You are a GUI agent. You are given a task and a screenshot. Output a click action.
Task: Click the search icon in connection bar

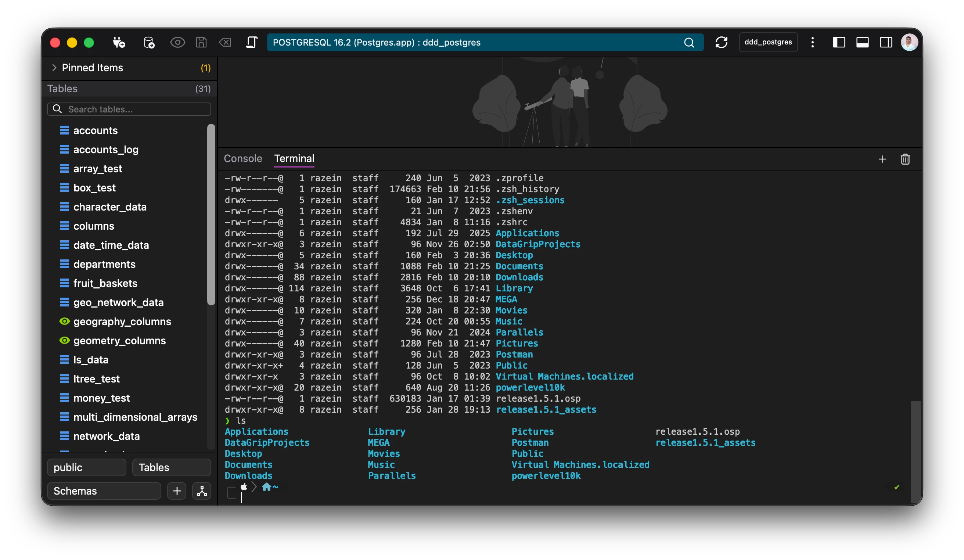click(689, 43)
